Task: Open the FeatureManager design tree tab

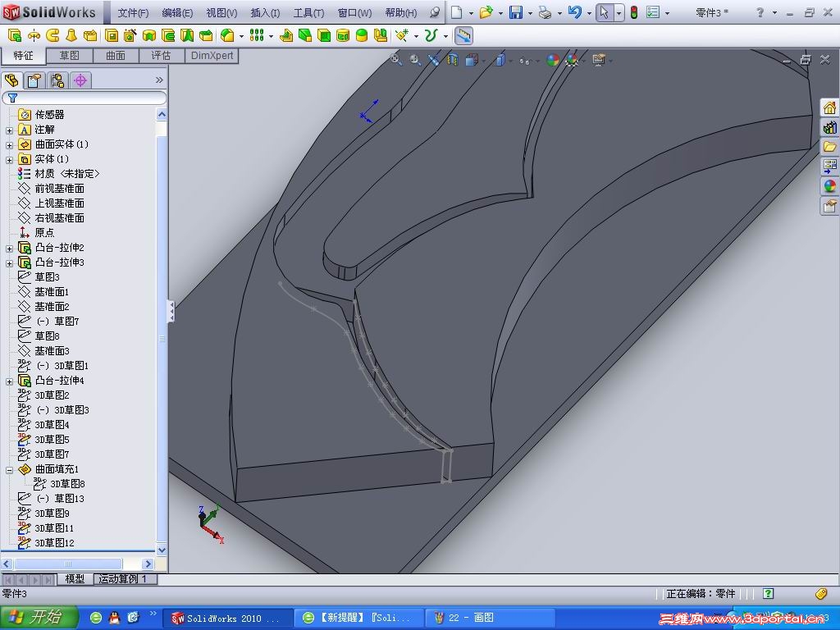Action: 11,80
